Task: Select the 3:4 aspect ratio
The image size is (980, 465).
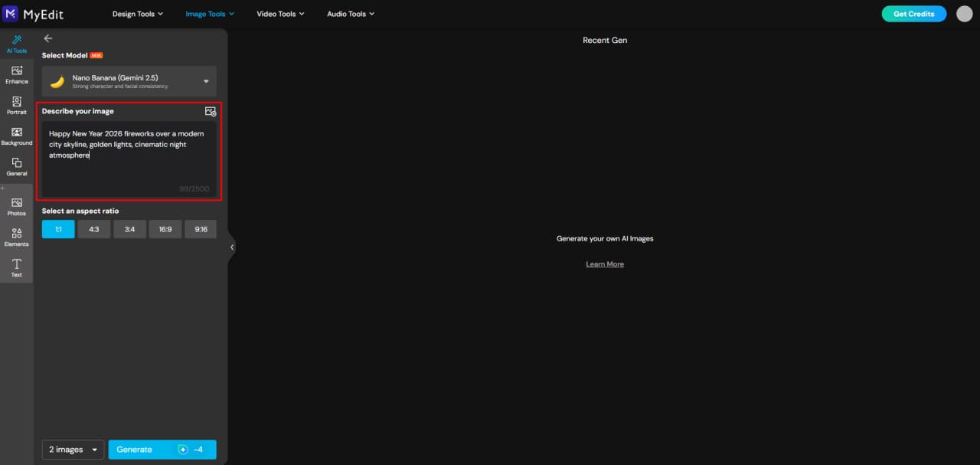Action: 129,229
